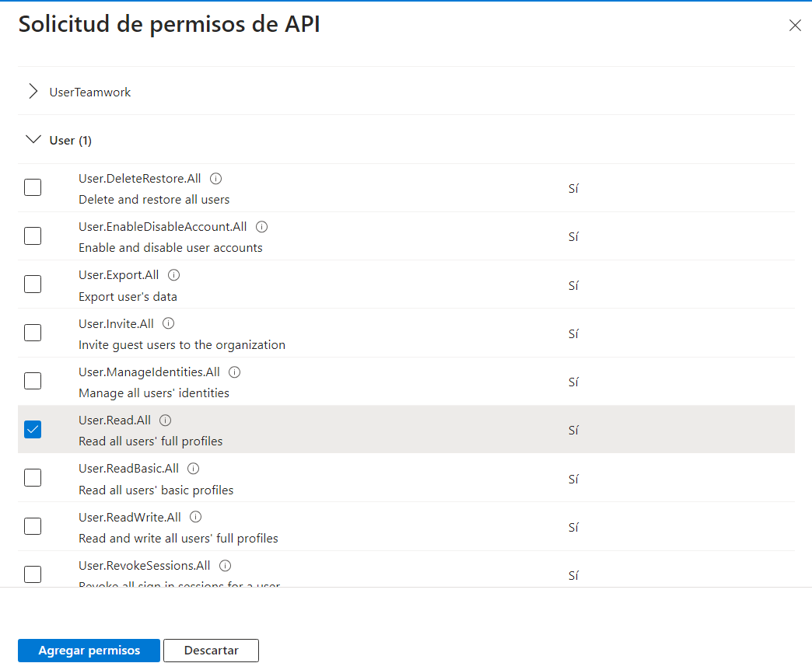The image size is (812, 670).
Task: Uncheck the User.Read.All permission checkbox
Action: click(33, 429)
